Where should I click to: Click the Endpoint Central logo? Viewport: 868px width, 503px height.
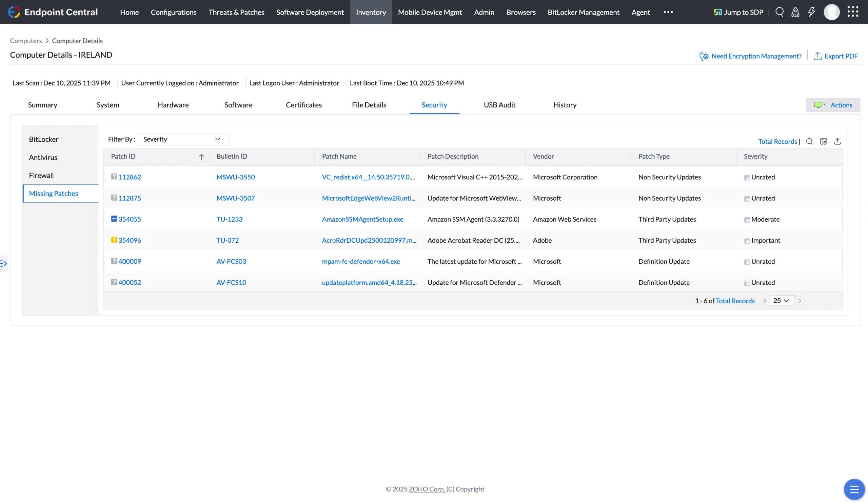tap(53, 12)
